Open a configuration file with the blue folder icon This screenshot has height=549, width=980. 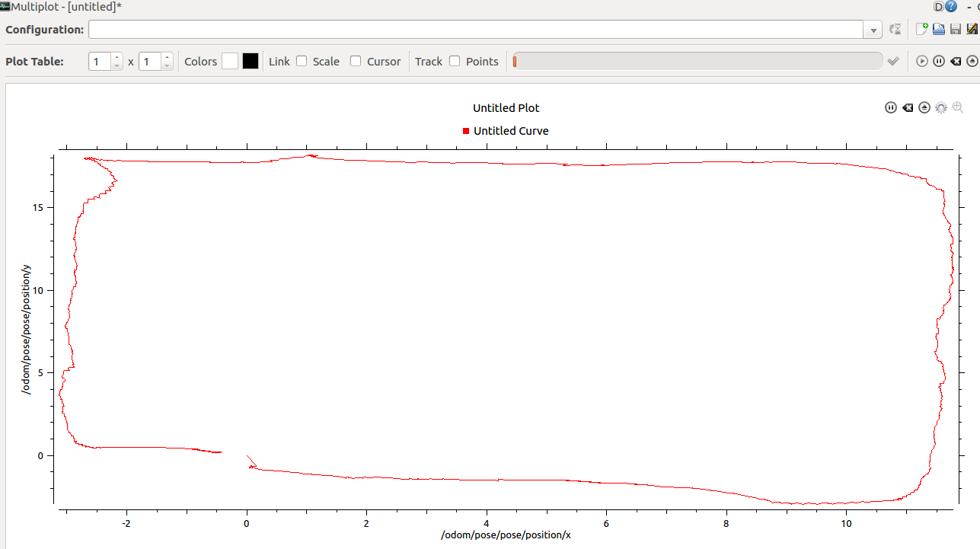coord(939,29)
